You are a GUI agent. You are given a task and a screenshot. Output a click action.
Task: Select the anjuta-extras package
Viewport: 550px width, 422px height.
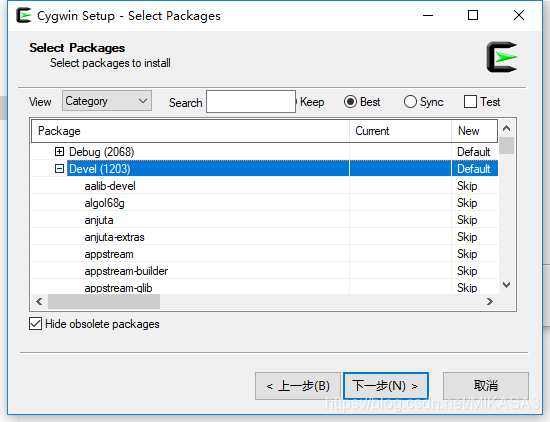pyautogui.click(x=114, y=237)
